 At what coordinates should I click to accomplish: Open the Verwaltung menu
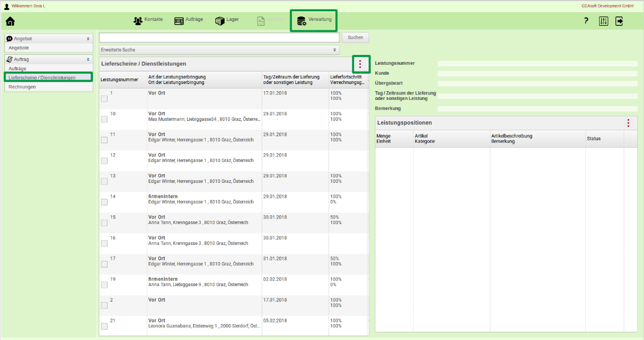314,20
